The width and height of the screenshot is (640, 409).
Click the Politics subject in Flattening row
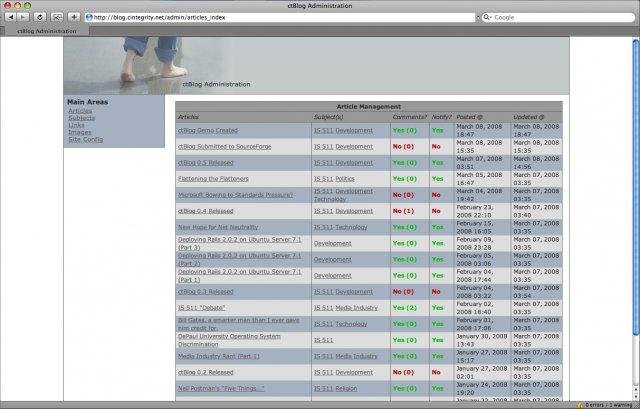pyautogui.click(x=345, y=179)
